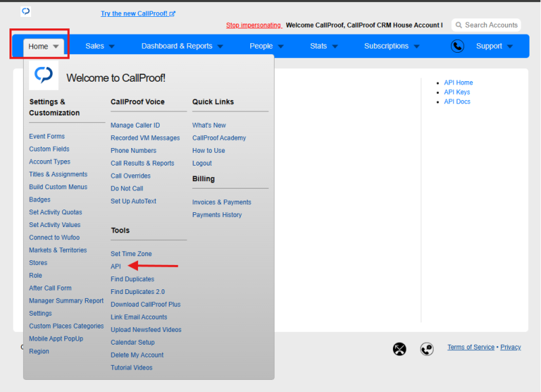Open the Stats dropdown
Viewport: 541px width, 392px height.
[x=324, y=46]
